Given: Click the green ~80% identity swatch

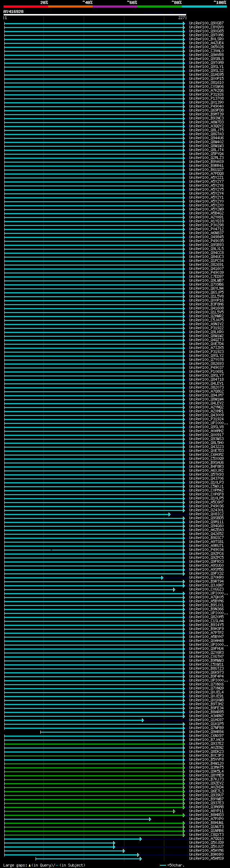Looking at the screenshot, I should click(x=160, y=6).
